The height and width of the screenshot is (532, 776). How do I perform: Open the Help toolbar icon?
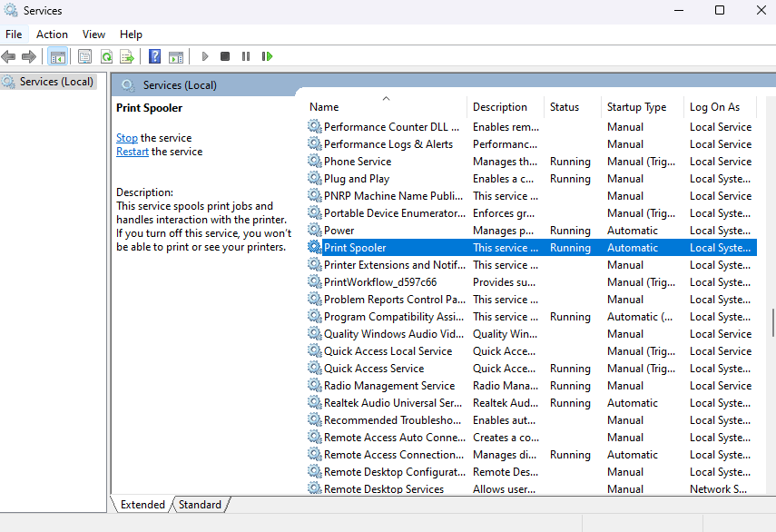(x=154, y=56)
